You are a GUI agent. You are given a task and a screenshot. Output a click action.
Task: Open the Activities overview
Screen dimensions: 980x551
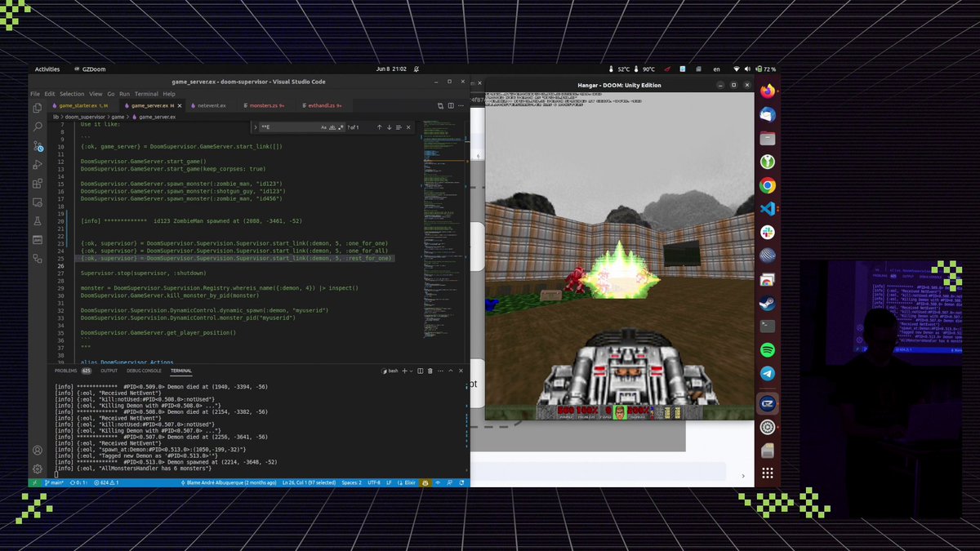coord(47,69)
